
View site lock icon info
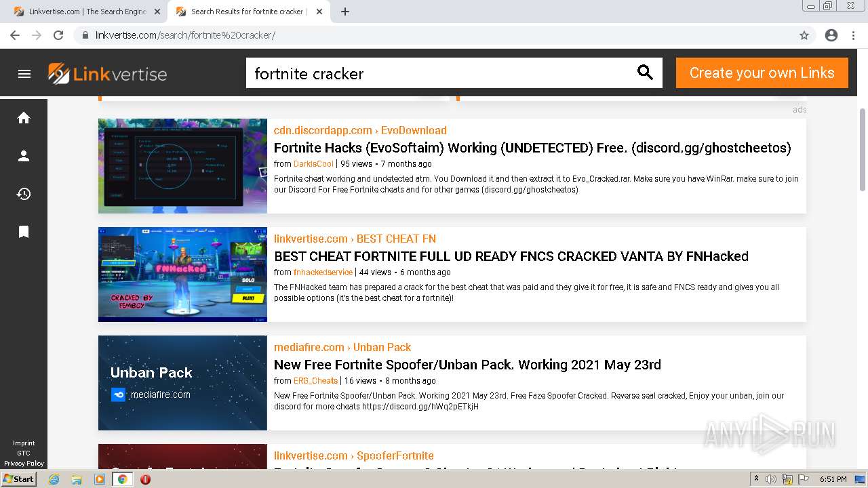click(x=85, y=35)
